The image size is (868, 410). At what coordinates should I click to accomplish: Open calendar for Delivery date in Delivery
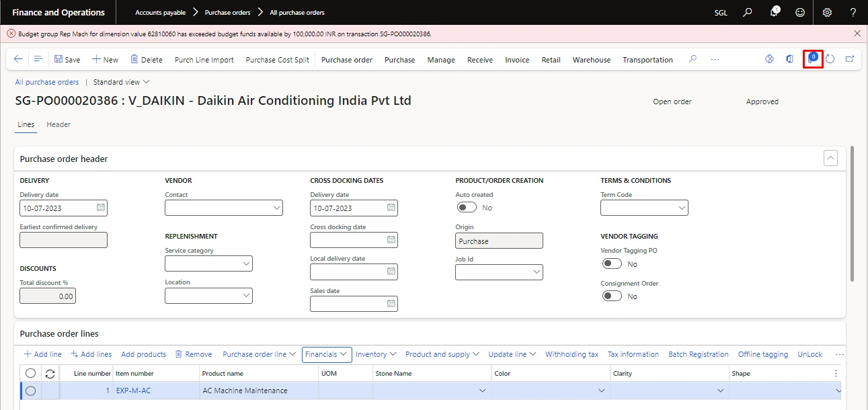point(101,208)
